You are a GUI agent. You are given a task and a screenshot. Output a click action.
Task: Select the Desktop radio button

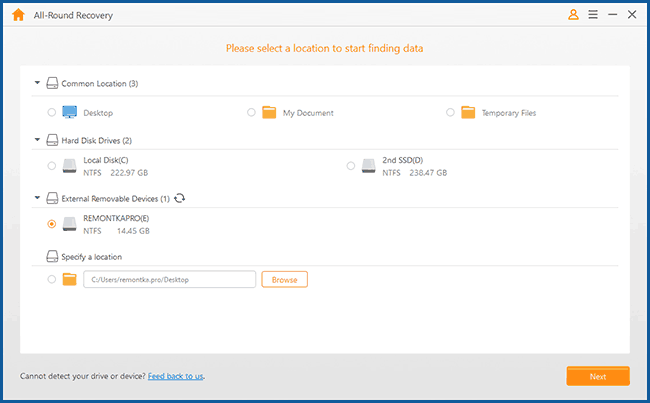tap(52, 113)
